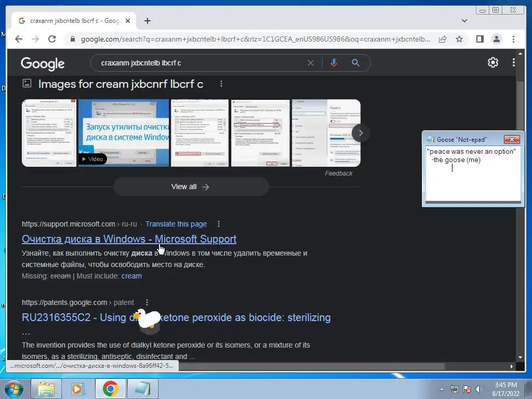Close the Goose Not-epad window
Screen dimensions: 532x399
(512, 139)
